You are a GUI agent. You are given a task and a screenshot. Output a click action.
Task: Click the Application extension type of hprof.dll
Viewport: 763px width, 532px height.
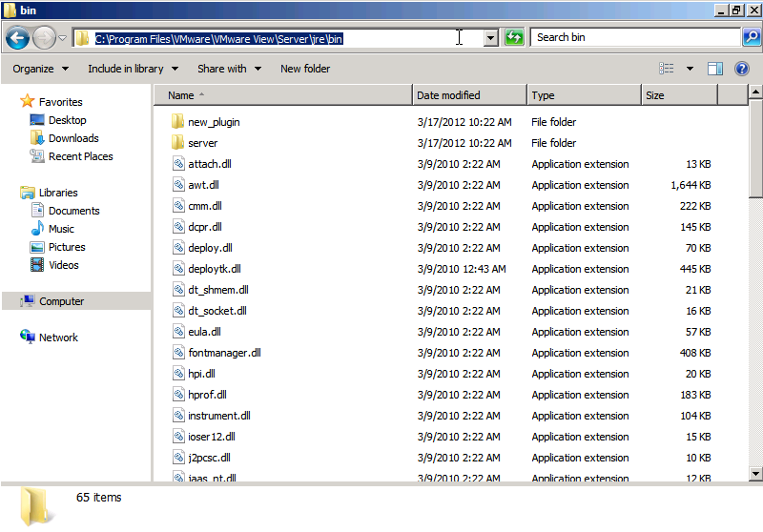coord(580,395)
